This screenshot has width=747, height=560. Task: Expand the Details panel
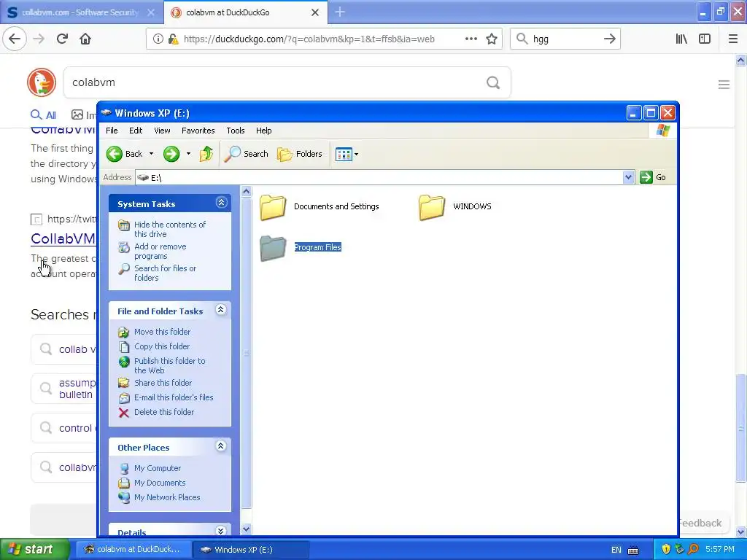(x=220, y=531)
